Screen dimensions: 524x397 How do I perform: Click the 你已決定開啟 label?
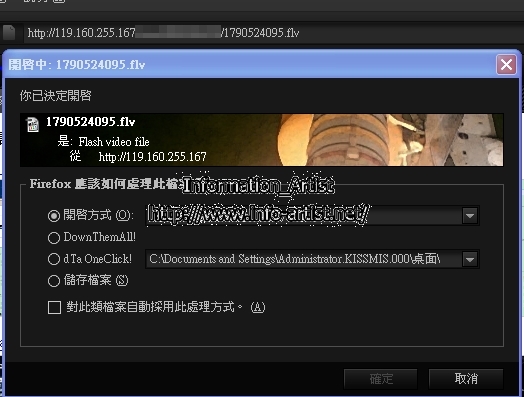[x=55, y=96]
